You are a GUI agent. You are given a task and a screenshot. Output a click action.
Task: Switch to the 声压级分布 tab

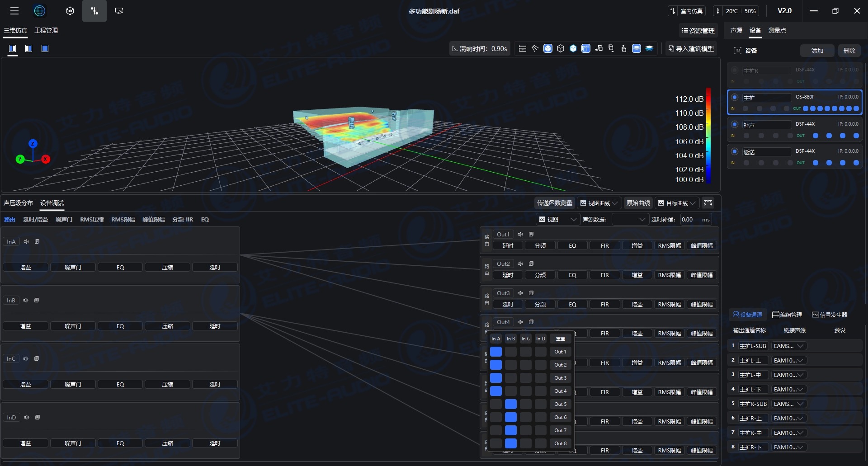[18, 203]
